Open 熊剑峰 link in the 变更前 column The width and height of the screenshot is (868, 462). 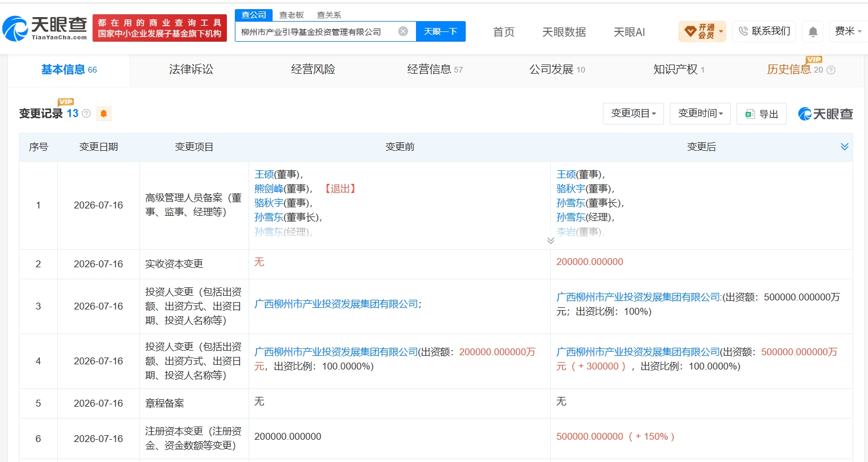coord(269,188)
